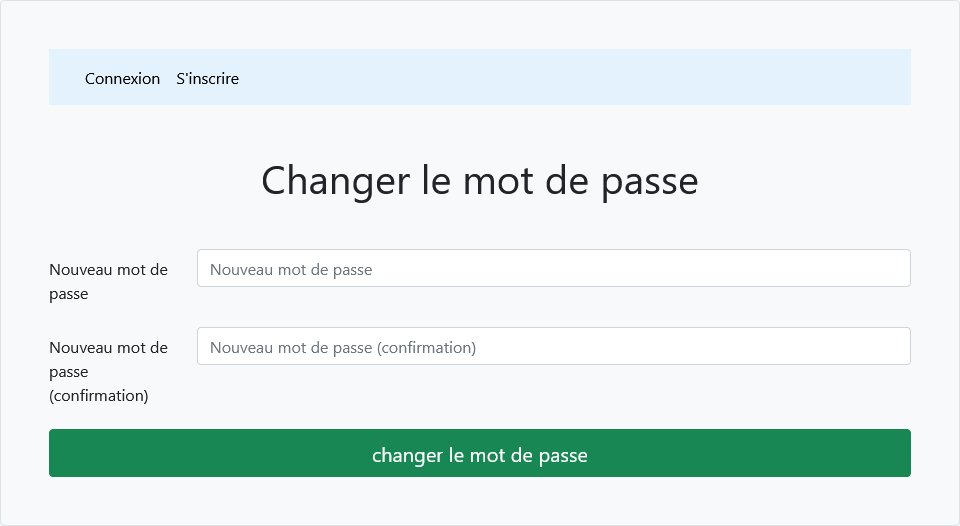Image resolution: width=960 pixels, height=526 pixels.
Task: Click placeholder text 'Nouveau mot de passe (confirmation)'
Action: click(343, 348)
